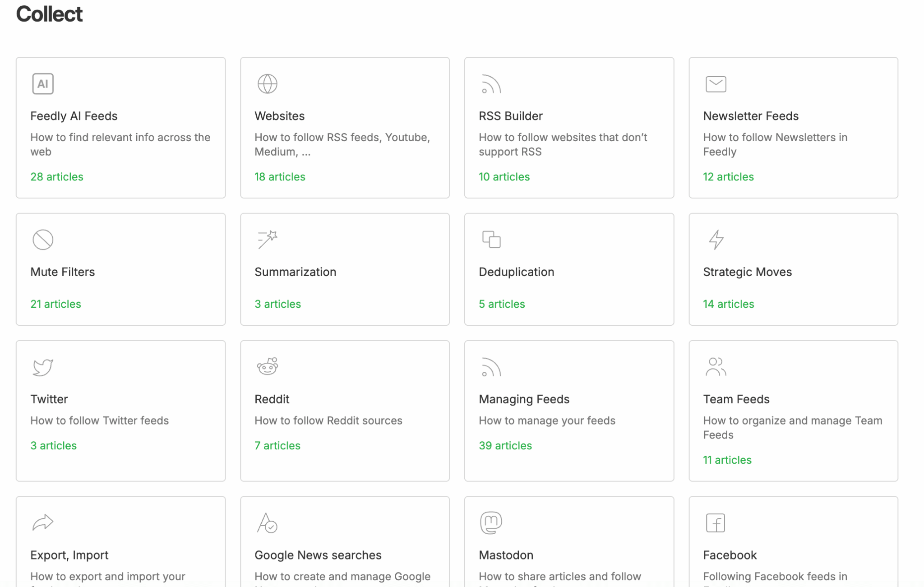This screenshot has width=924, height=587.
Task: Click the Strategic Moves lightning icon
Action: [x=716, y=240]
